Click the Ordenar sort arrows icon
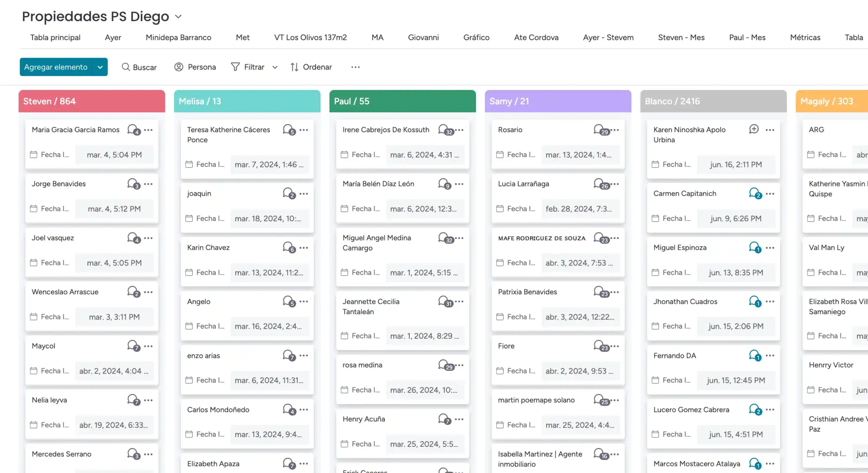The width and height of the screenshot is (868, 473). [294, 67]
